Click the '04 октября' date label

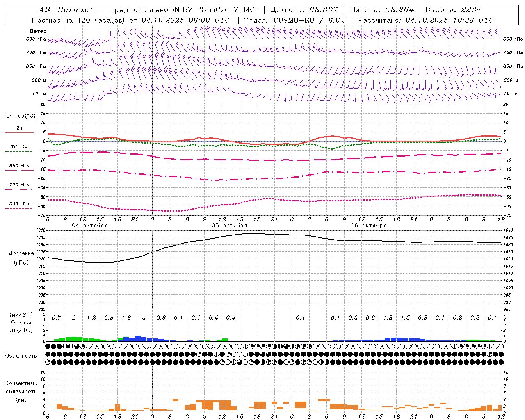point(90,226)
